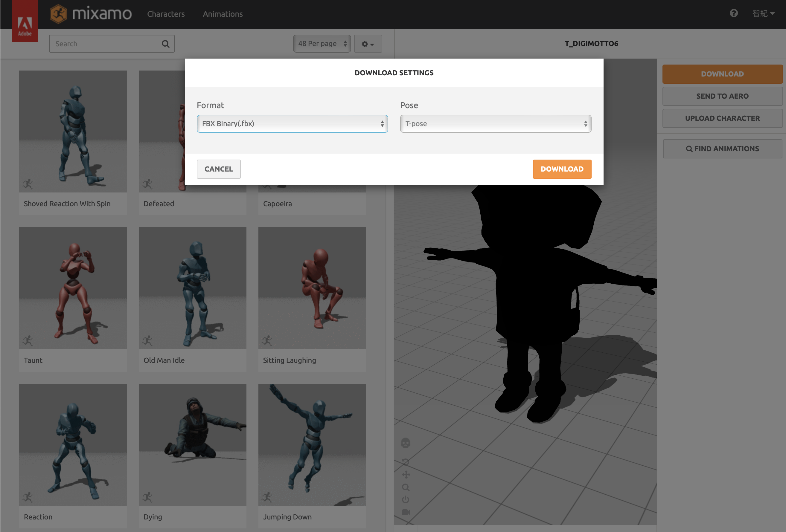Select the Old Man Idle animation thumbnail
Image resolution: width=786 pixels, height=532 pixels.
192,288
